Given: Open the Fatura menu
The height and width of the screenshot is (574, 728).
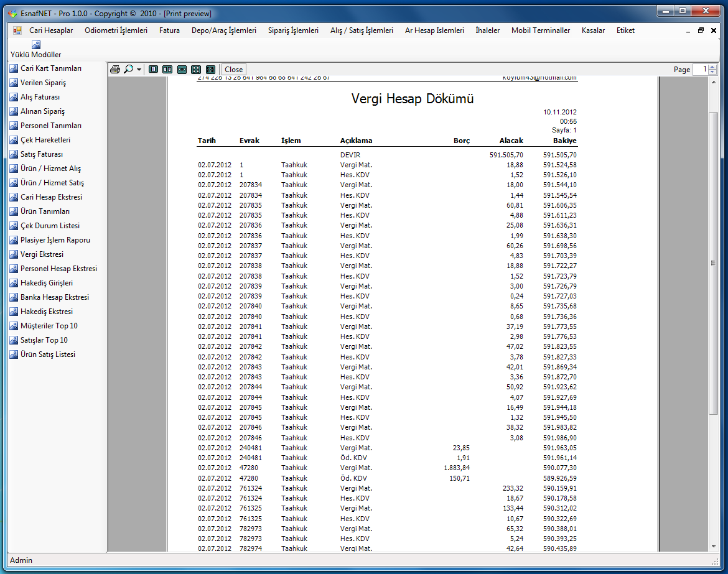Looking at the screenshot, I should tap(169, 30).
